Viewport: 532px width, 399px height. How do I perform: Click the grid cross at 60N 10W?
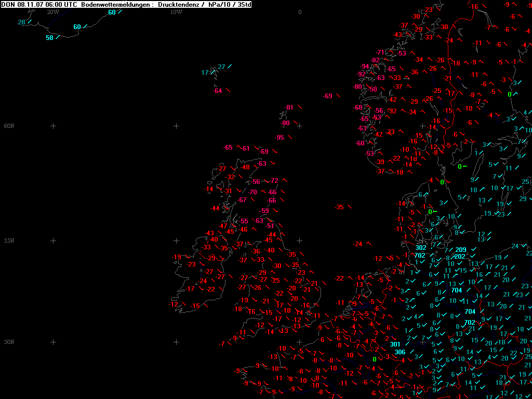[176, 126]
